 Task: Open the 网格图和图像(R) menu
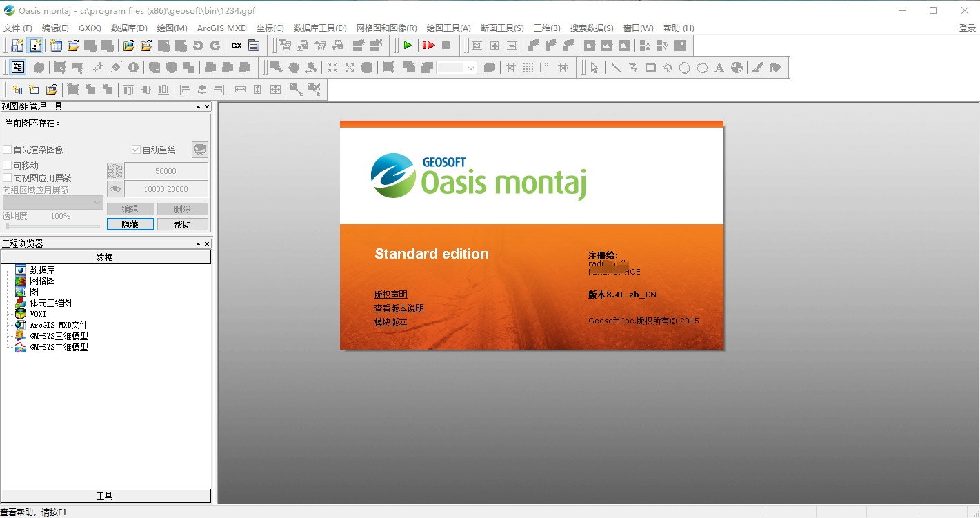pos(386,28)
